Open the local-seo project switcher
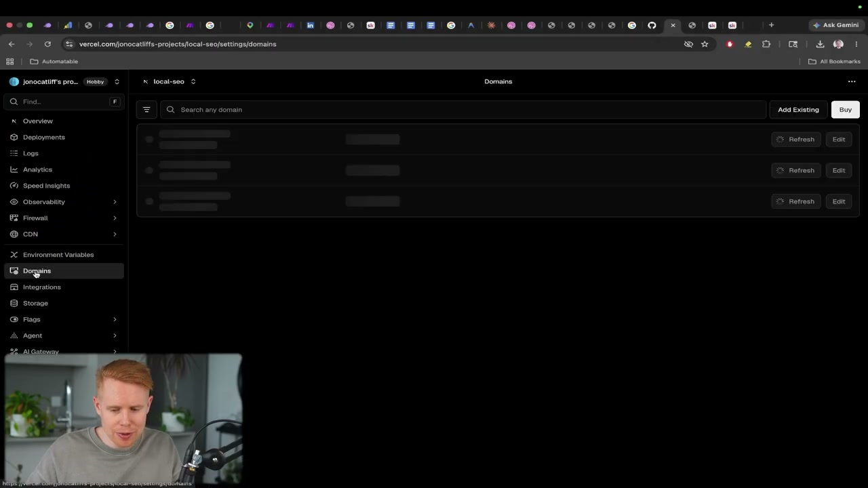This screenshot has height=488, width=868. pyautogui.click(x=193, y=82)
